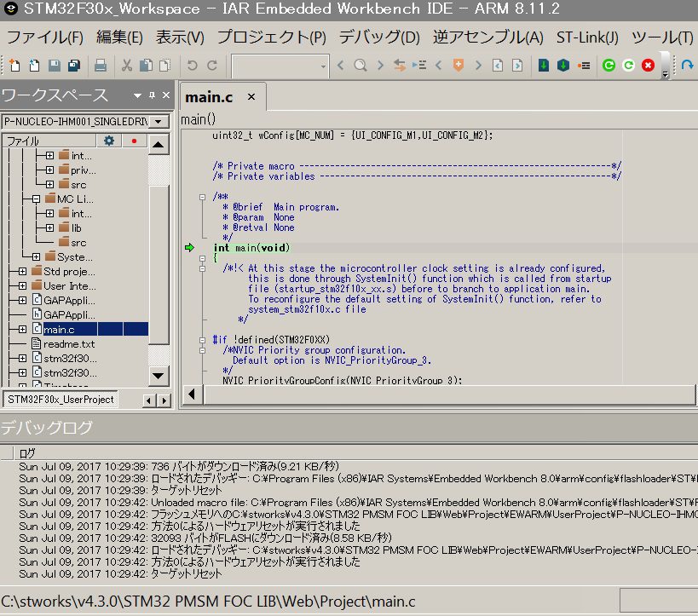The image size is (698, 616).
Task: Click the Save All toolbar icon
Action: [x=74, y=66]
